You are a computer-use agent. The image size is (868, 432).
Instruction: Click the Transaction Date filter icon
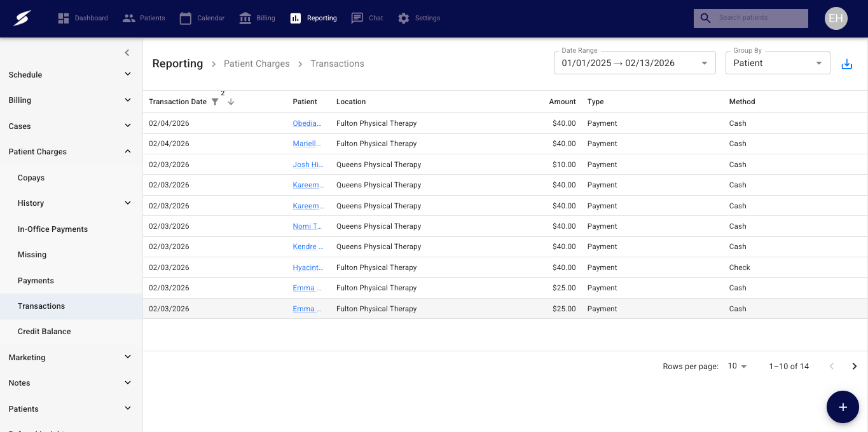(x=215, y=102)
